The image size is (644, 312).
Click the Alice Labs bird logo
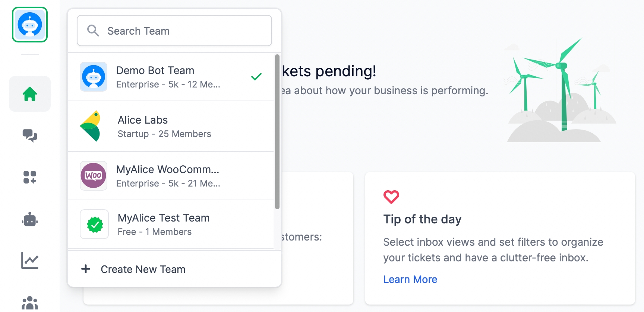(x=91, y=126)
